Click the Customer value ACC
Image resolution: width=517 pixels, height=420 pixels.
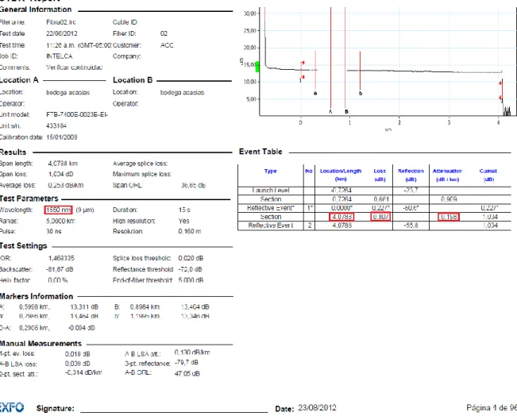[x=167, y=44]
